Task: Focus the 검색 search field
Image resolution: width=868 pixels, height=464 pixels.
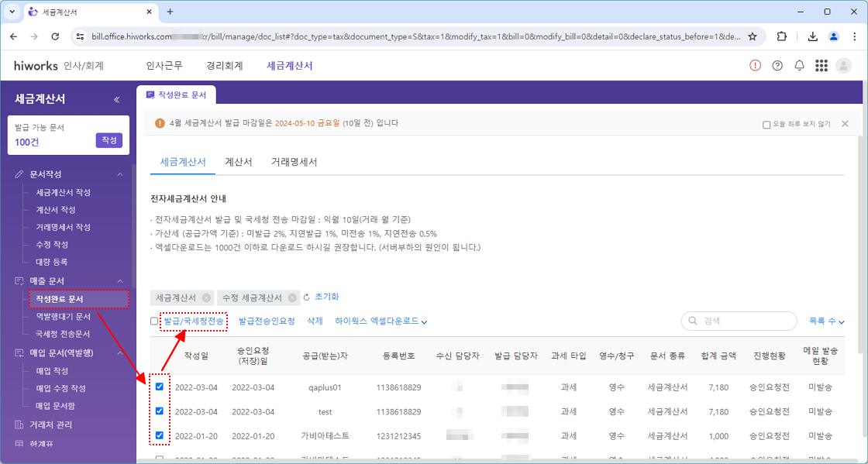Action: (739, 321)
